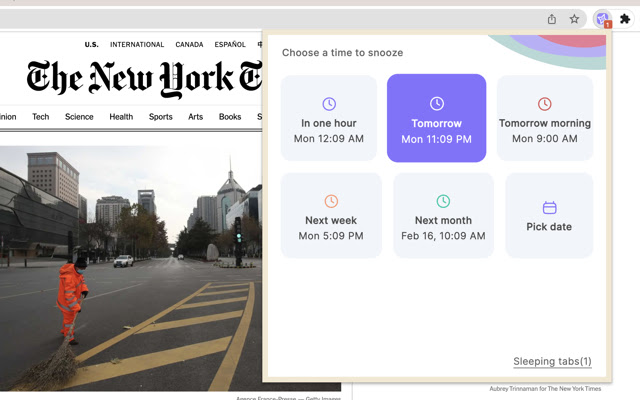Switch to the Canada edition
This screenshot has height=400, width=640.
(x=189, y=44)
